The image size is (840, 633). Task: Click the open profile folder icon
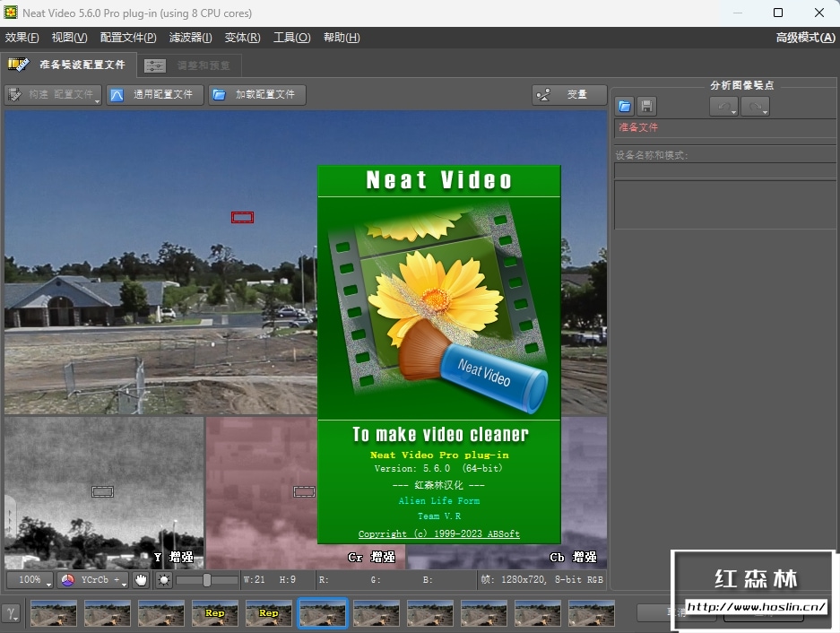625,106
